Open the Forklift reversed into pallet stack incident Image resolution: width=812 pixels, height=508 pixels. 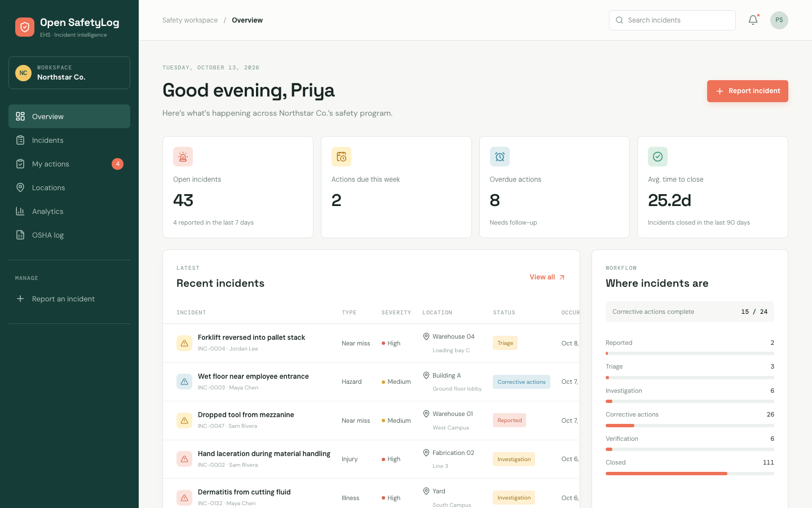pos(251,338)
